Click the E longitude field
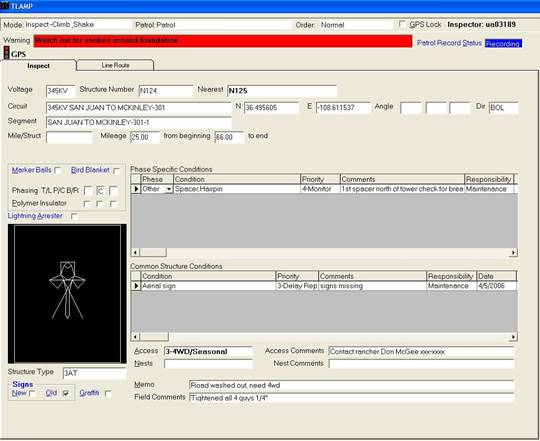 (343, 108)
